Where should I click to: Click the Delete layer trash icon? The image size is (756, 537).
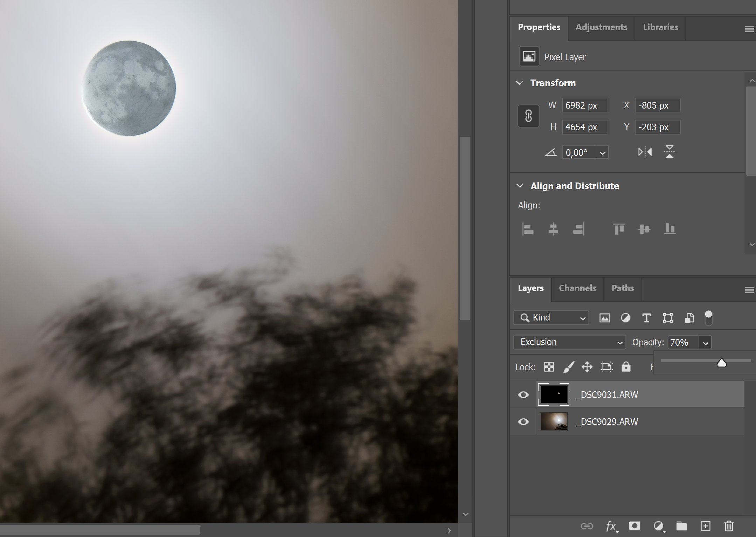coord(729,526)
